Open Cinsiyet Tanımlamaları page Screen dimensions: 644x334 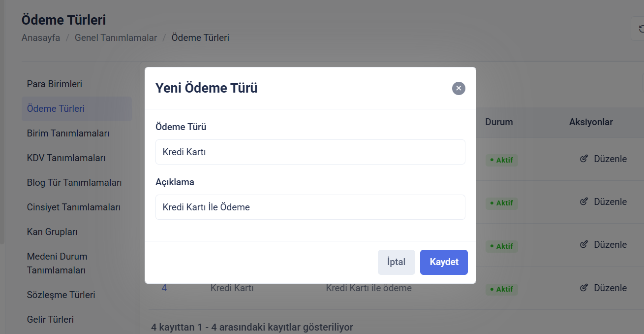click(x=73, y=207)
